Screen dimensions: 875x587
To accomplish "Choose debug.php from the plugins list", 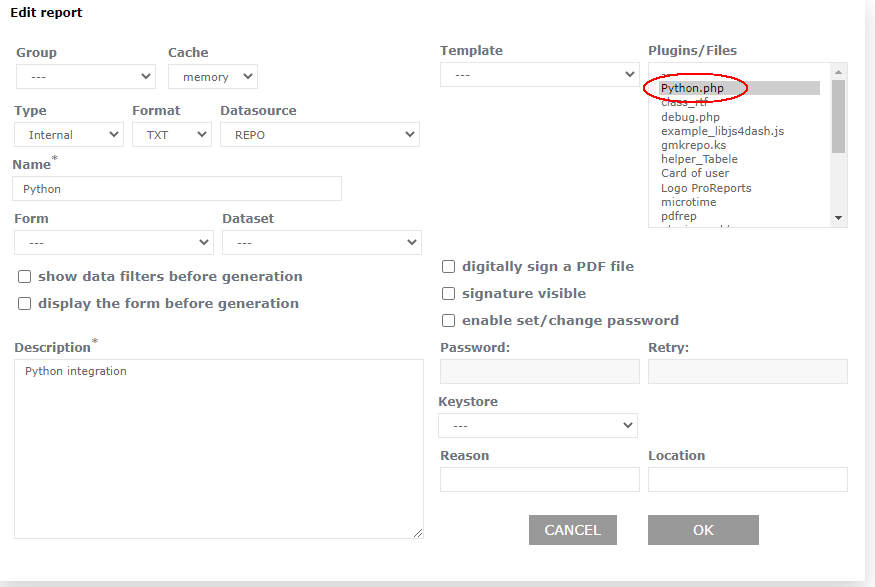I will (690, 117).
